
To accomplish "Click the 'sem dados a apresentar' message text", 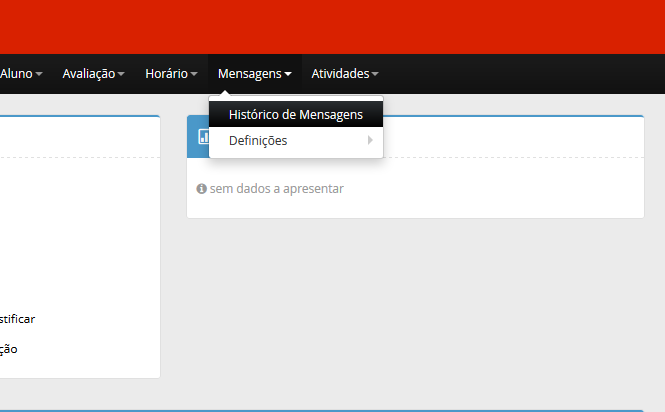I will [x=276, y=188].
